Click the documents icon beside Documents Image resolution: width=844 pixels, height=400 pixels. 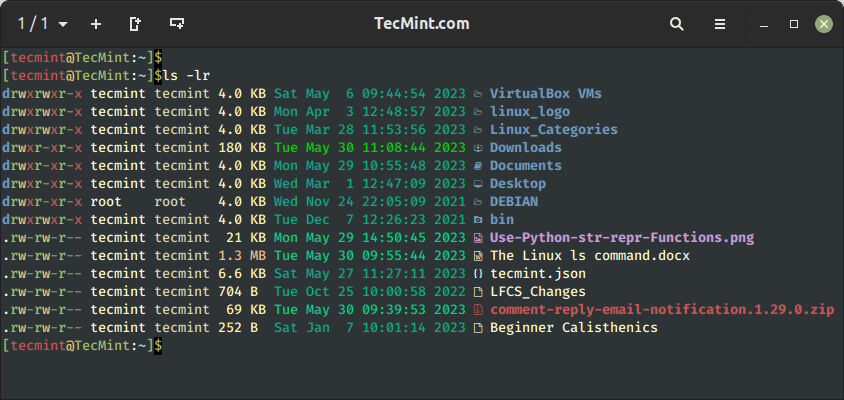pos(477,166)
